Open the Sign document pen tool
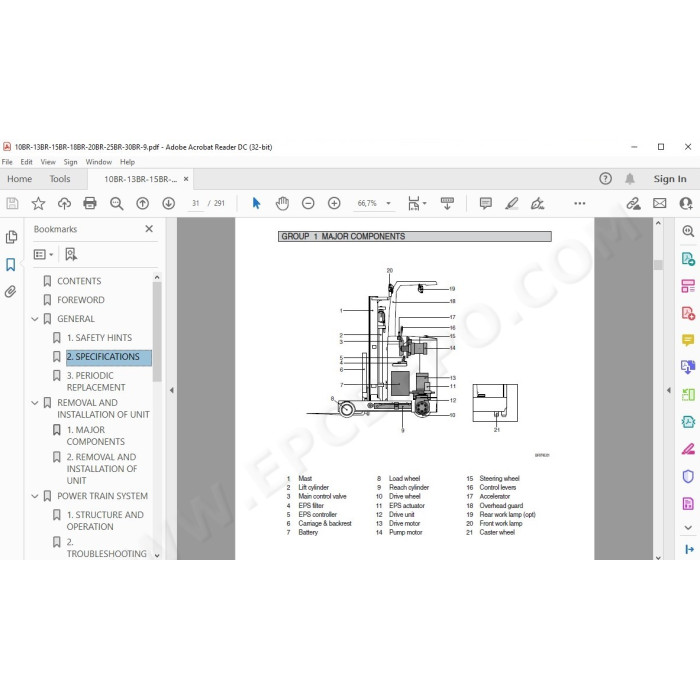This screenshot has width=700, height=700. pyautogui.click(x=538, y=204)
